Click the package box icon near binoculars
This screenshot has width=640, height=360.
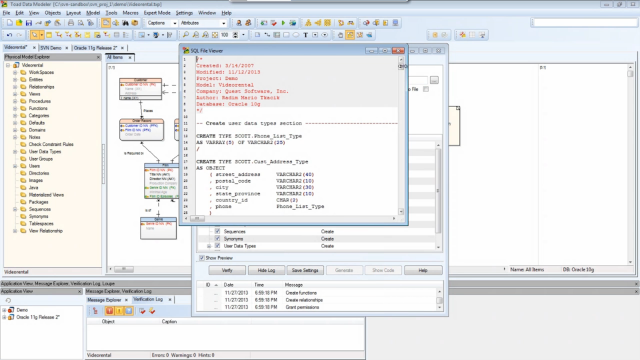[135, 23]
